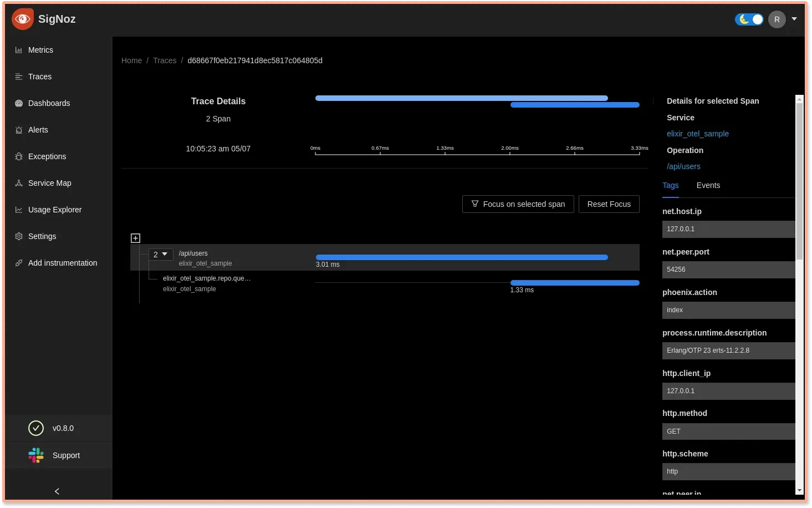Image resolution: width=812 pixels, height=508 pixels.
Task: Open Alerts via its bell icon
Action: tap(19, 130)
